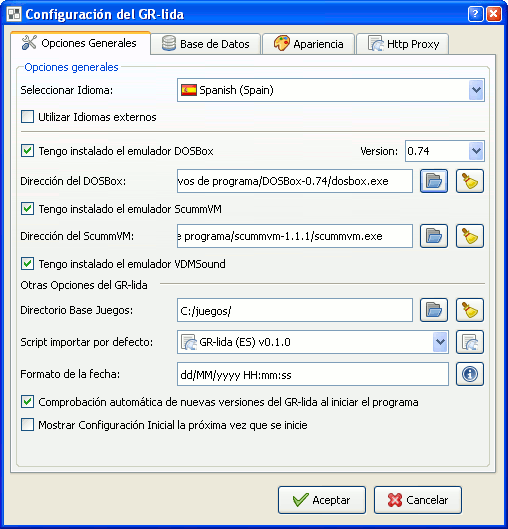This screenshot has width=508, height=529.
Task: Switch to the Base de Datos tab
Action: 206,44
